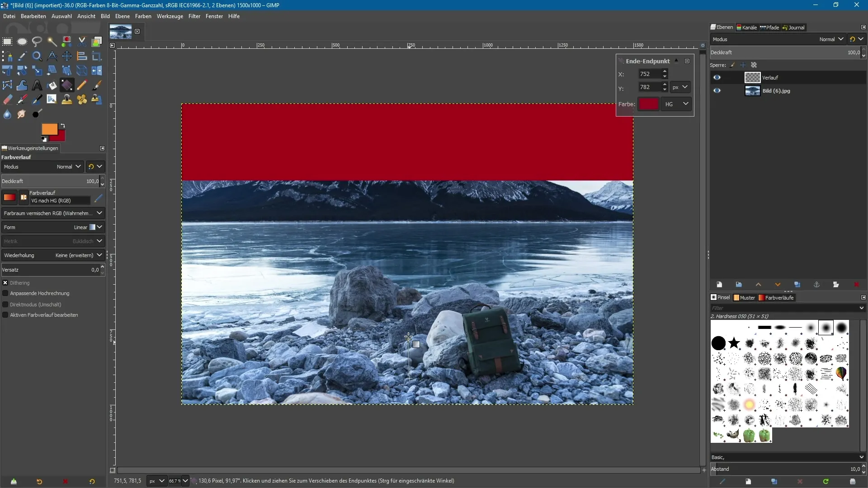868x488 pixels.
Task: Switch to the Kanäle tab
Action: coord(746,28)
